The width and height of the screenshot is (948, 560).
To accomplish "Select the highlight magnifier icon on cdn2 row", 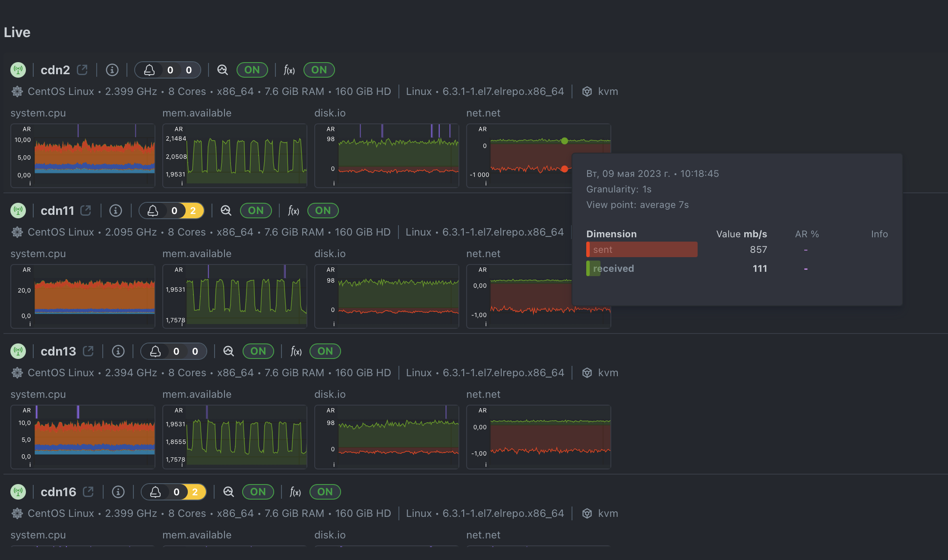I will (223, 69).
